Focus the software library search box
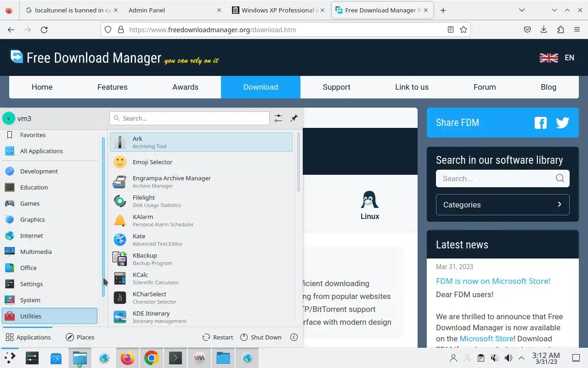Image resolution: width=588 pixels, height=368 pixels. (x=503, y=178)
